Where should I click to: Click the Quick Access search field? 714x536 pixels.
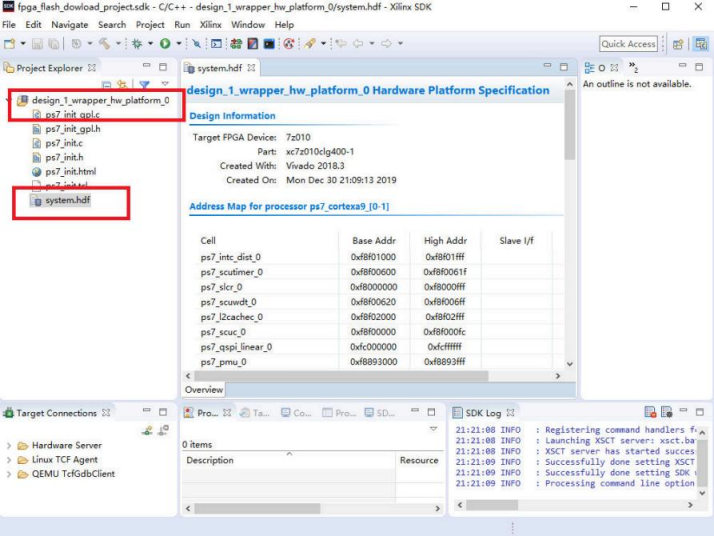coord(628,44)
